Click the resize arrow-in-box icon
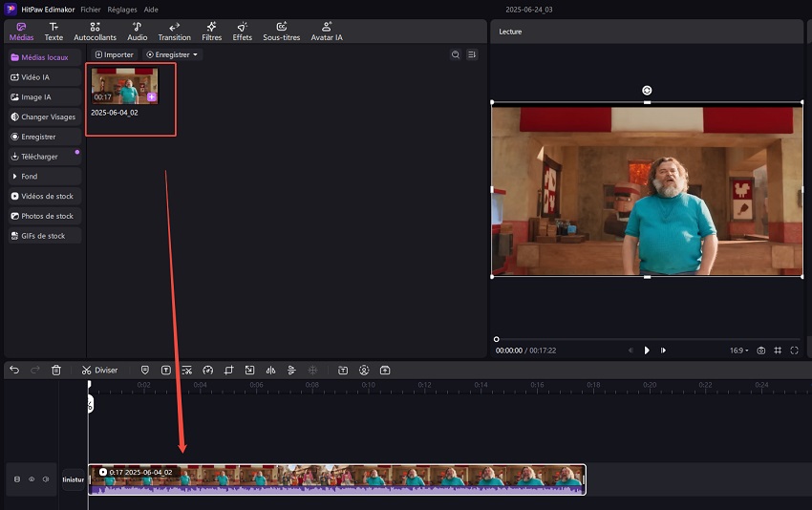This screenshot has width=812, height=510. [x=249, y=371]
